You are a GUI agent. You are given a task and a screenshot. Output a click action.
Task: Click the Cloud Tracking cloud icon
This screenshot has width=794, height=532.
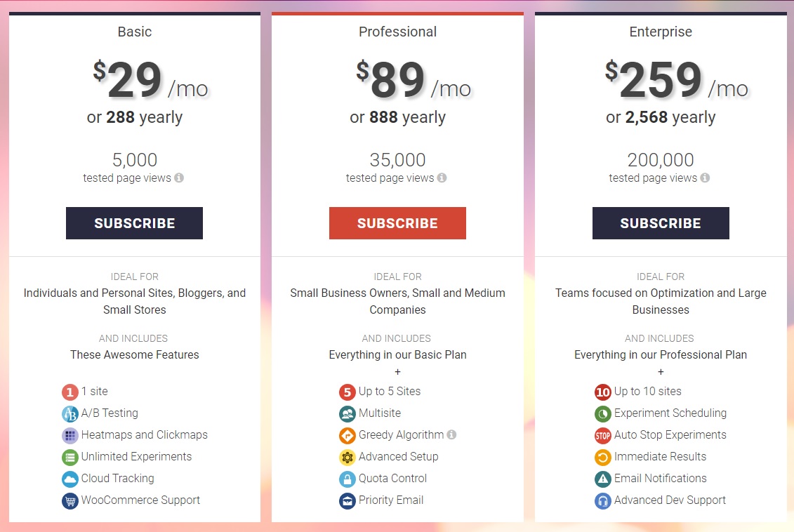coord(70,479)
